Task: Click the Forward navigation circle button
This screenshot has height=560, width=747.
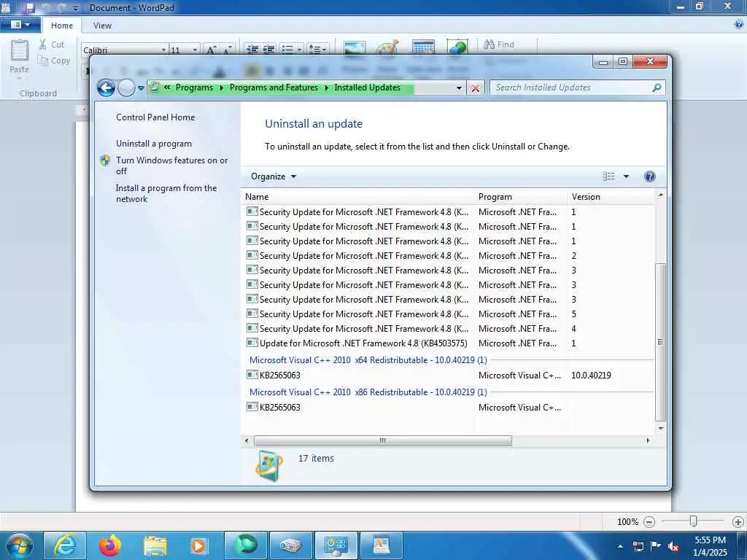Action: point(126,88)
